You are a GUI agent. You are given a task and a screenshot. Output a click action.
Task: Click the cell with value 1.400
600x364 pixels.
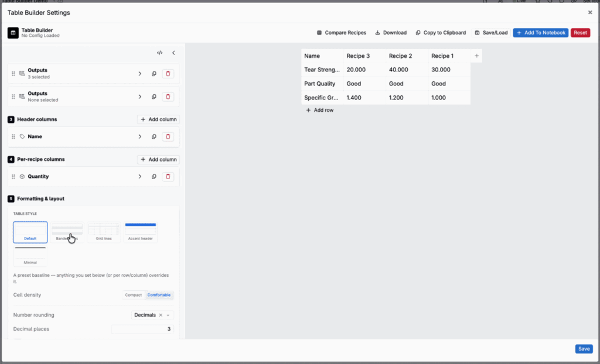[x=364, y=98]
